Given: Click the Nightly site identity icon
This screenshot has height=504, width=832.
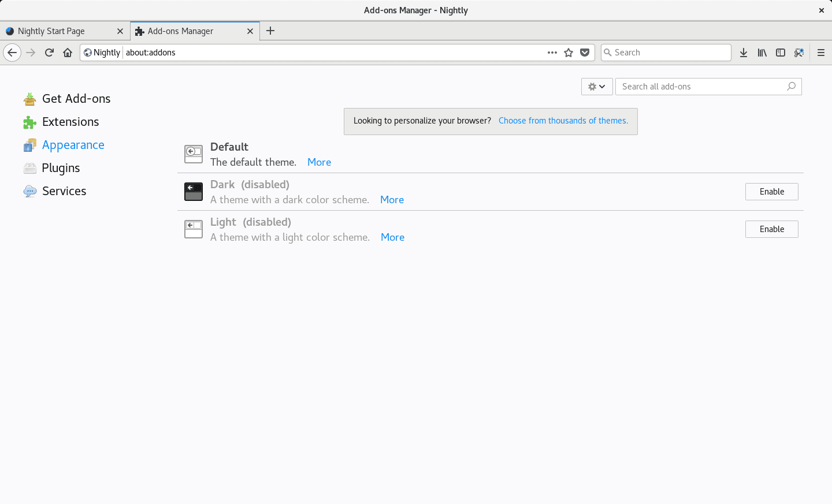Looking at the screenshot, I should (88, 53).
